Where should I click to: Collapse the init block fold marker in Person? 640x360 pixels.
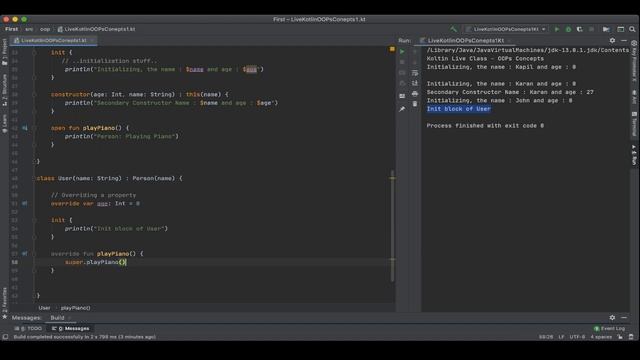[x=34, y=53]
